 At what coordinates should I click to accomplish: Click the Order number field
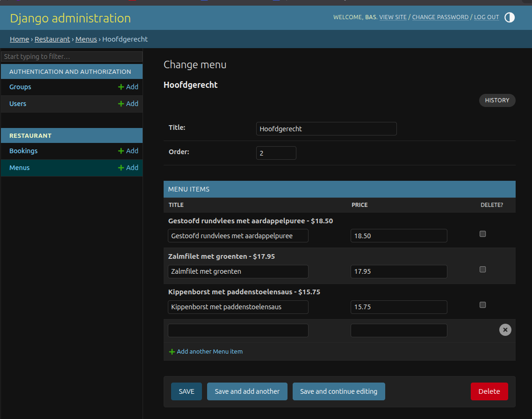(276, 153)
